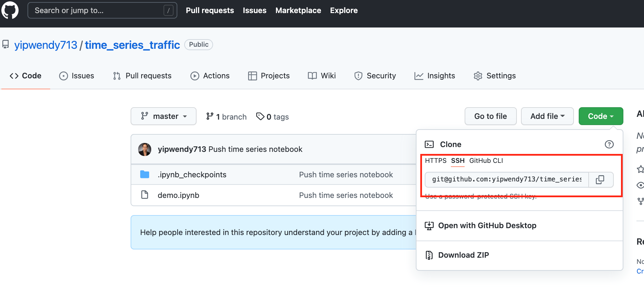
Task: Expand the Add file dropdown
Action: 547,116
